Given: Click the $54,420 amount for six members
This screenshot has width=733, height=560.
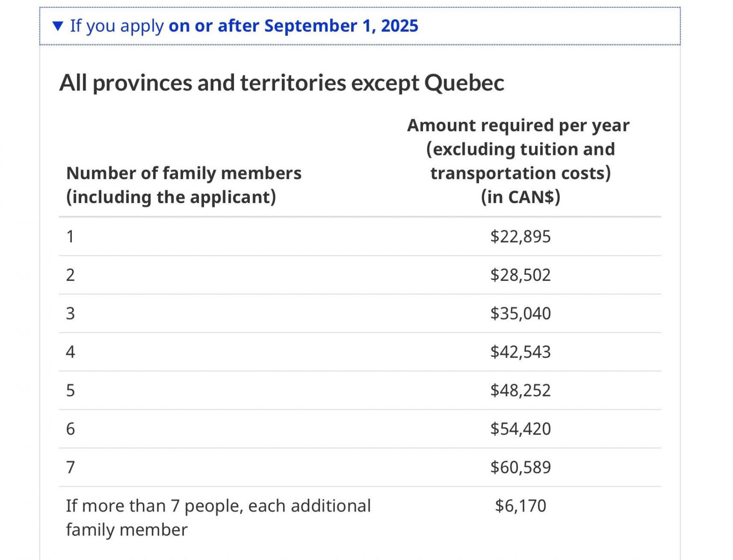Looking at the screenshot, I should tap(520, 429).
